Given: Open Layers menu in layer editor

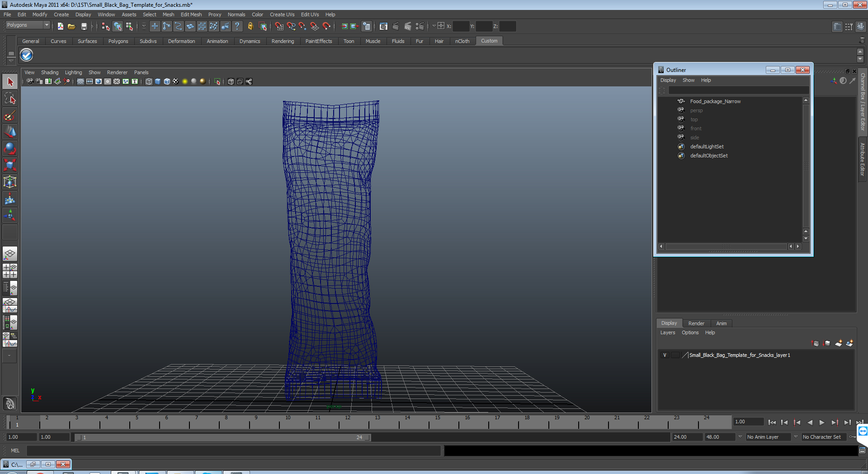Looking at the screenshot, I should pyautogui.click(x=668, y=332).
